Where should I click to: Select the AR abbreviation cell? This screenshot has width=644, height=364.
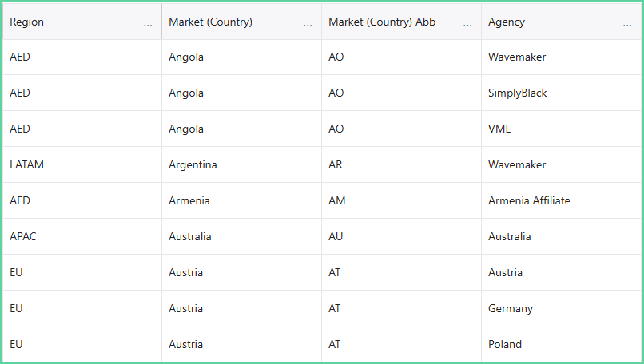pyautogui.click(x=402, y=164)
